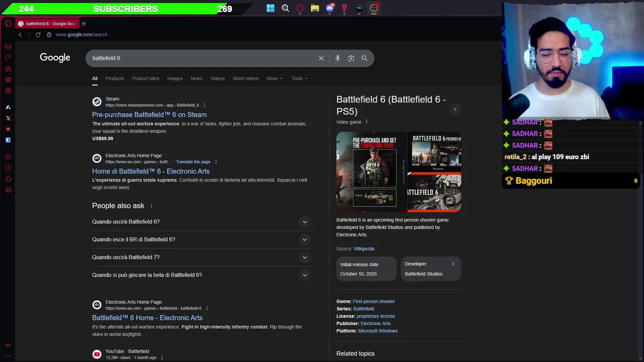644x362 pixels.
Task: Select the All results tab
Action: (x=95, y=78)
